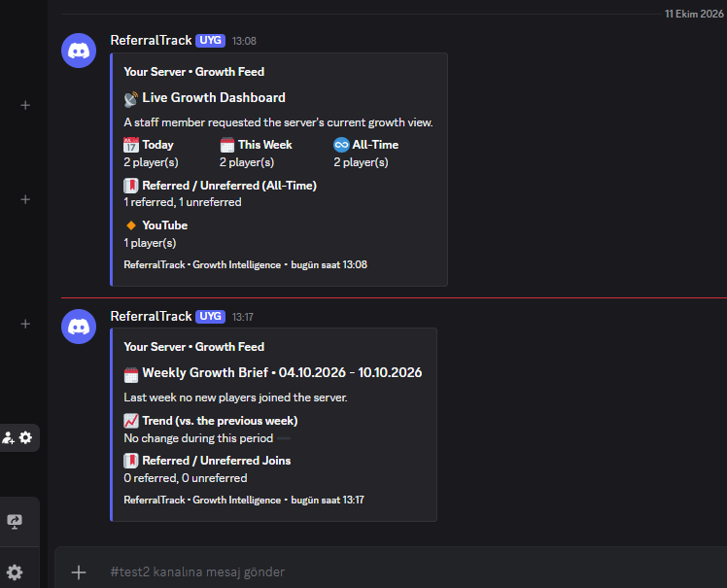727x588 pixels.
Task: Click the chart emoji beside Trend
Action: point(131,421)
